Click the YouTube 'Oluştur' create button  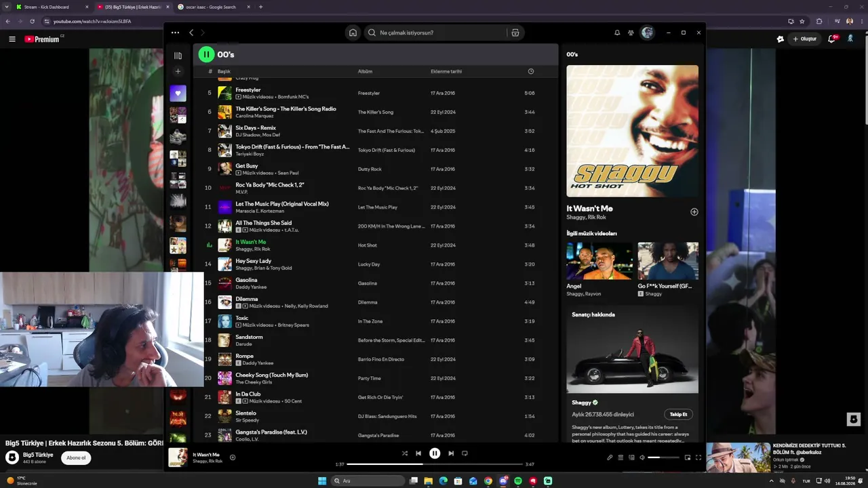(x=805, y=39)
